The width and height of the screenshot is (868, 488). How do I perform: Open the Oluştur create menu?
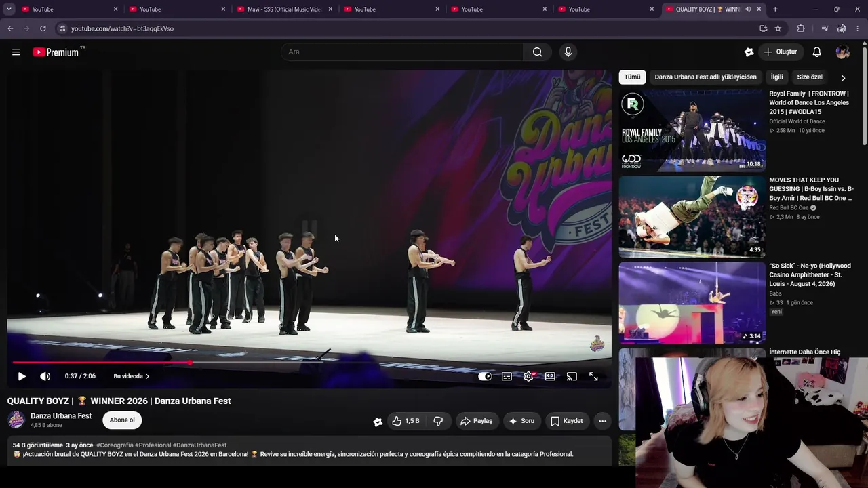coord(781,52)
